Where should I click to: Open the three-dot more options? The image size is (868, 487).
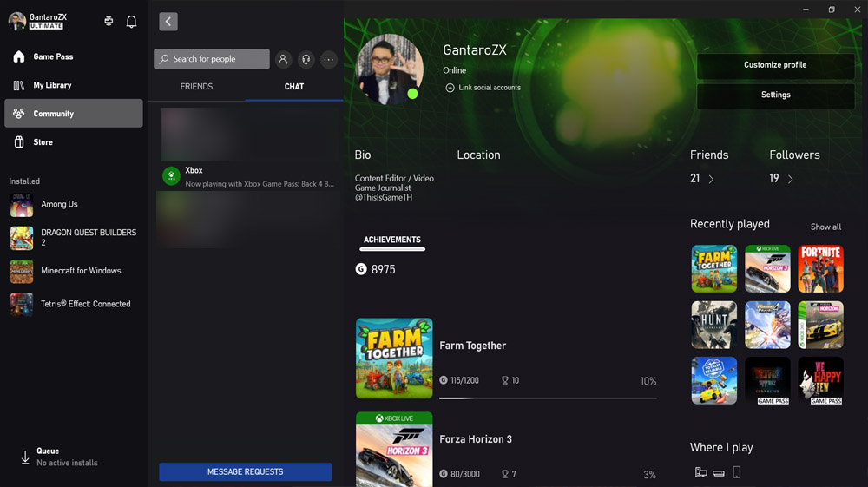pos(329,59)
